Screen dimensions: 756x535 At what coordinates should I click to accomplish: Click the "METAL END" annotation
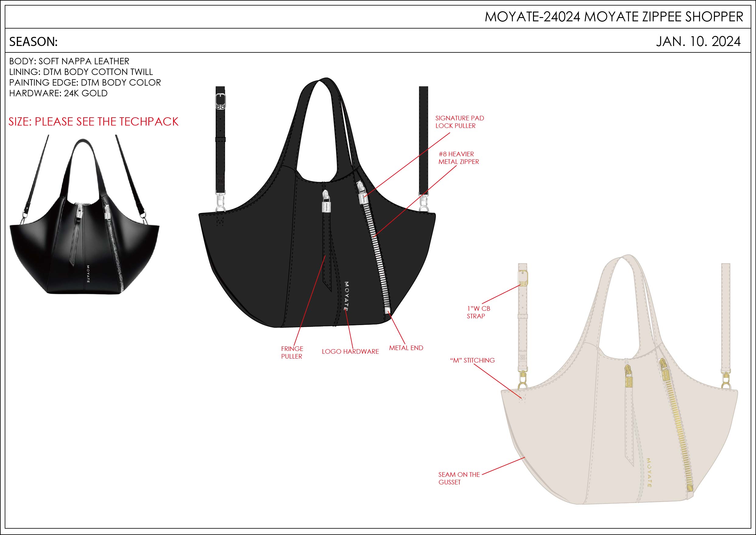click(x=406, y=348)
